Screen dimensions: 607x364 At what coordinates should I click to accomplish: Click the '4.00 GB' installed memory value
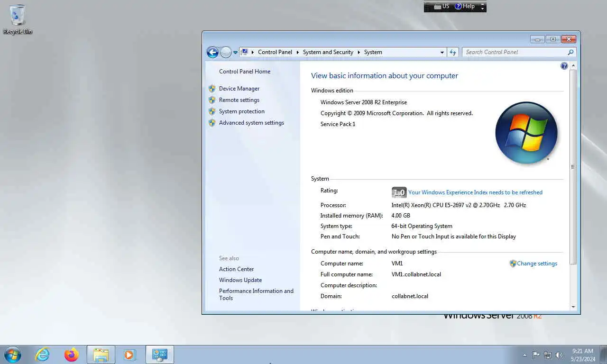click(x=401, y=216)
